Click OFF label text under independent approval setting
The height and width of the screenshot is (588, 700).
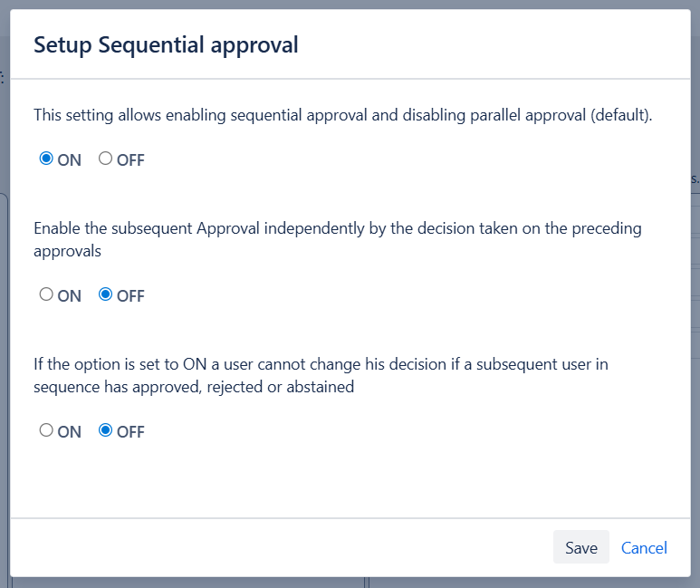[130, 296]
